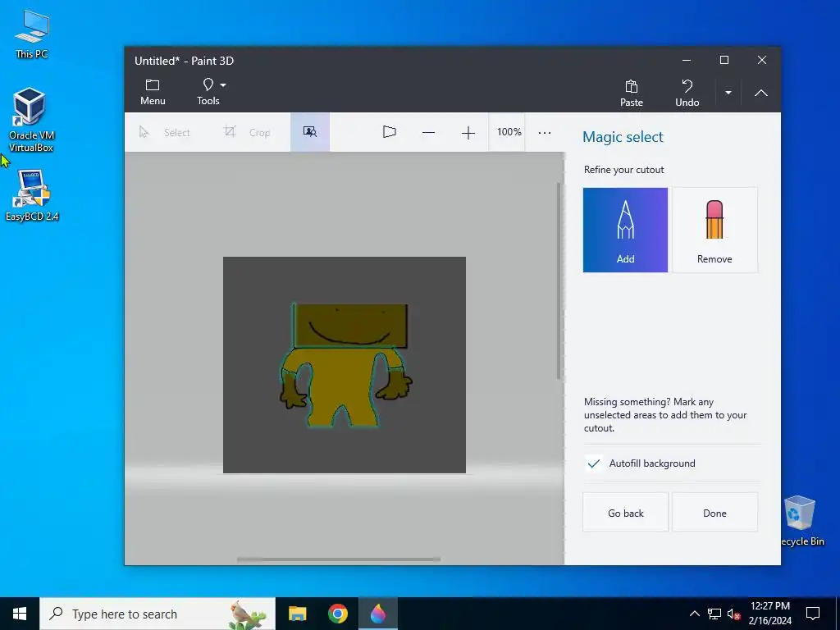The width and height of the screenshot is (840, 630).
Task: Click the Go back button
Action: pos(626,513)
